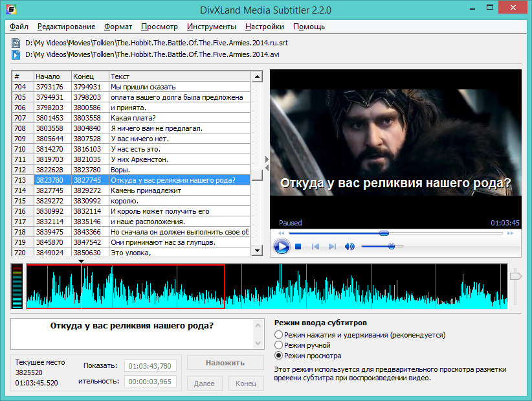Open the Файл menu
This screenshot has width=532, height=401.
pyautogui.click(x=19, y=27)
